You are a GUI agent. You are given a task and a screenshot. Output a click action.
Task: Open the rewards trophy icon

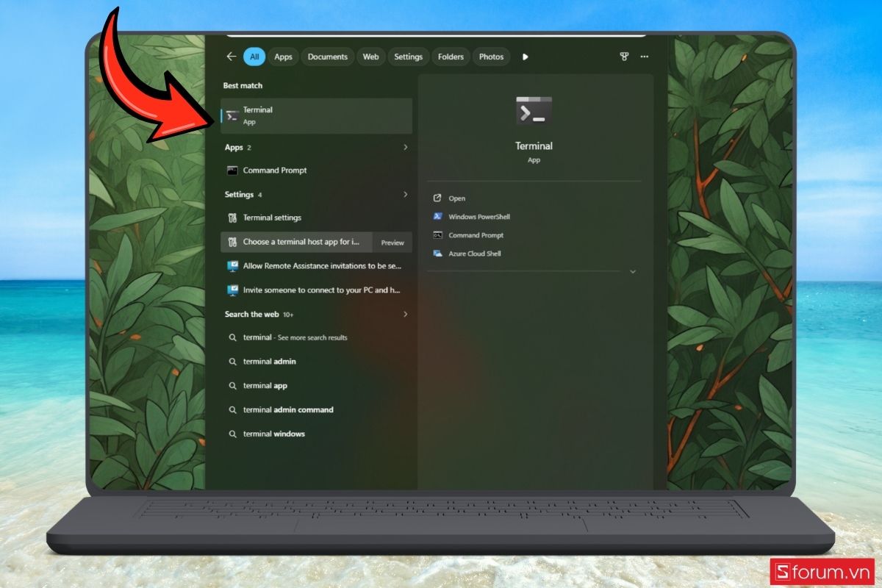point(625,57)
